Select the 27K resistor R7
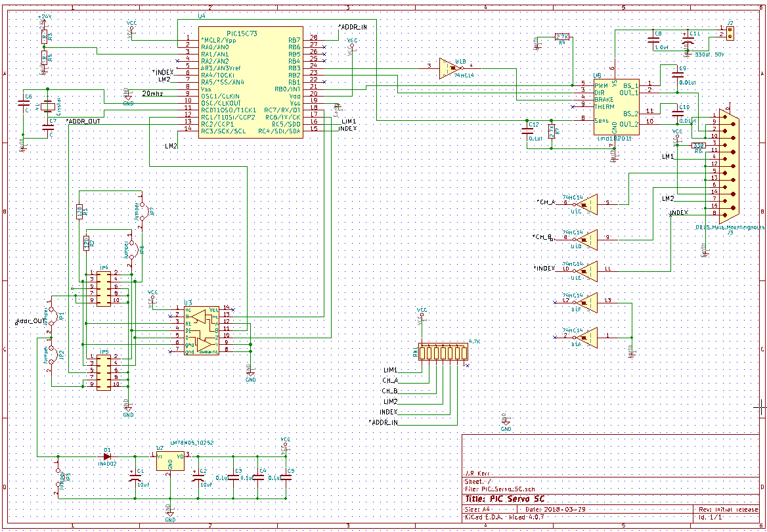This screenshot has width=767, height=532. 552,131
